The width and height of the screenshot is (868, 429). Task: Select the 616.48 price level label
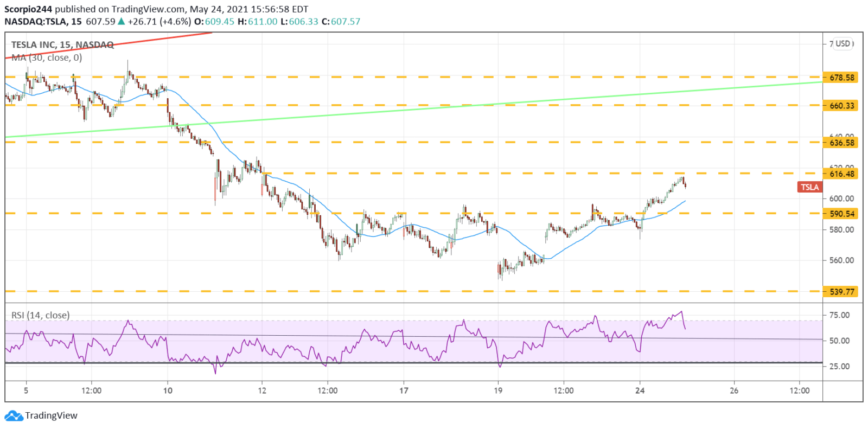[840, 174]
